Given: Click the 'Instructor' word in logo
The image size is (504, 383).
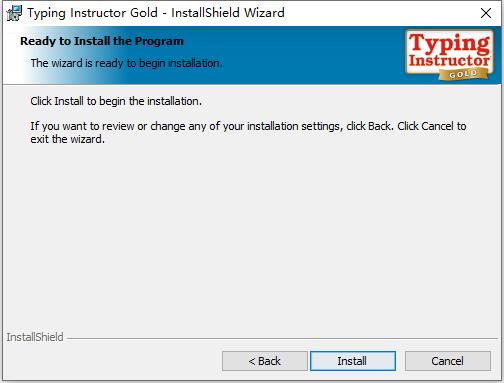Looking at the screenshot, I should point(450,61).
